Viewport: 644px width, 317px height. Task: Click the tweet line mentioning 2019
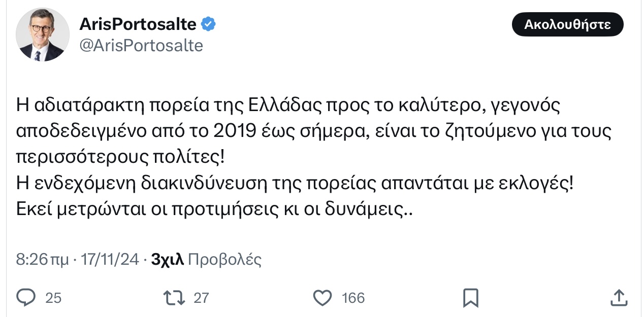[314, 132]
